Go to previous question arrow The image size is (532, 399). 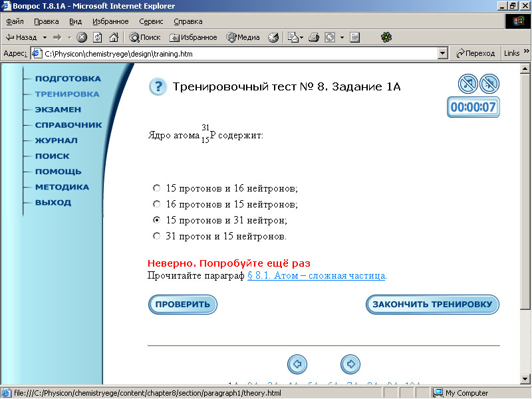click(297, 364)
